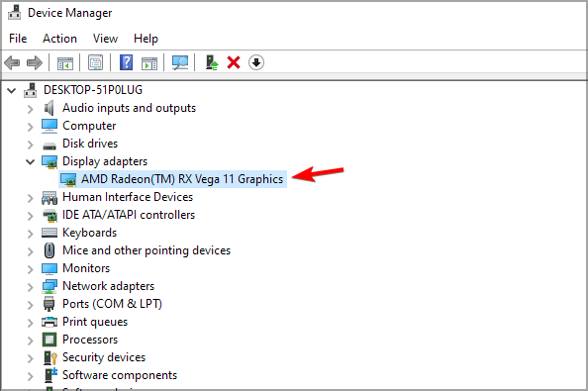Viewport: 588px width, 391px height.
Task: Expand IDE ATA/ATAPI controllers chevron
Action: coord(31,216)
